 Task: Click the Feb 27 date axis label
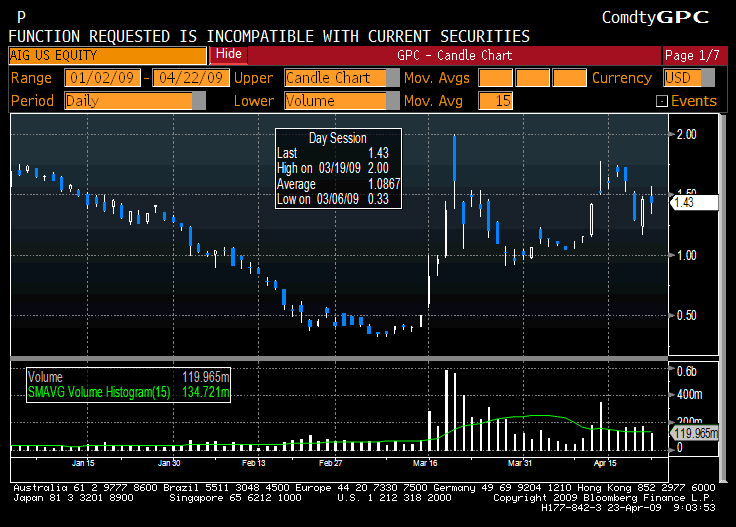pyautogui.click(x=330, y=463)
